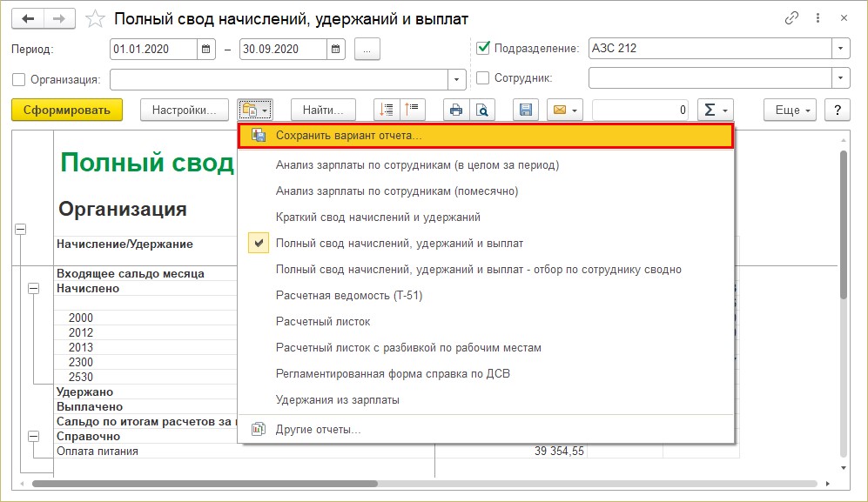Click the empty Организация input field
This screenshot has width=868, height=502.
tap(279, 79)
